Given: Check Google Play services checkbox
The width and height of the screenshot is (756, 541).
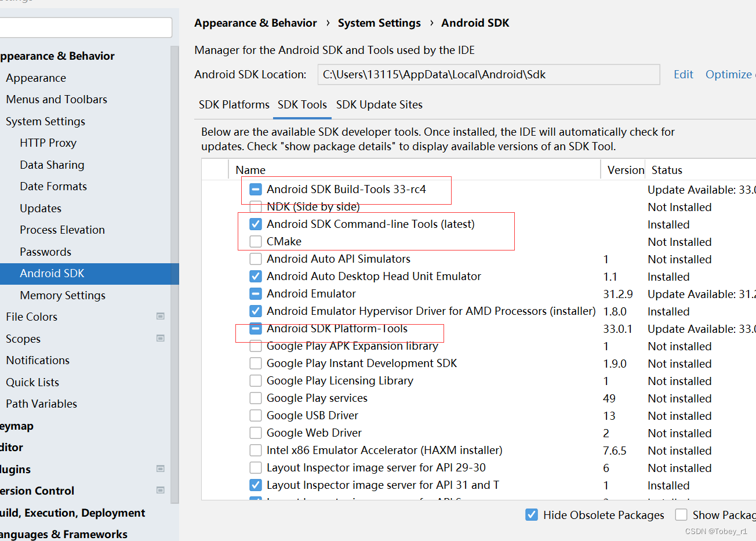Looking at the screenshot, I should point(256,398).
